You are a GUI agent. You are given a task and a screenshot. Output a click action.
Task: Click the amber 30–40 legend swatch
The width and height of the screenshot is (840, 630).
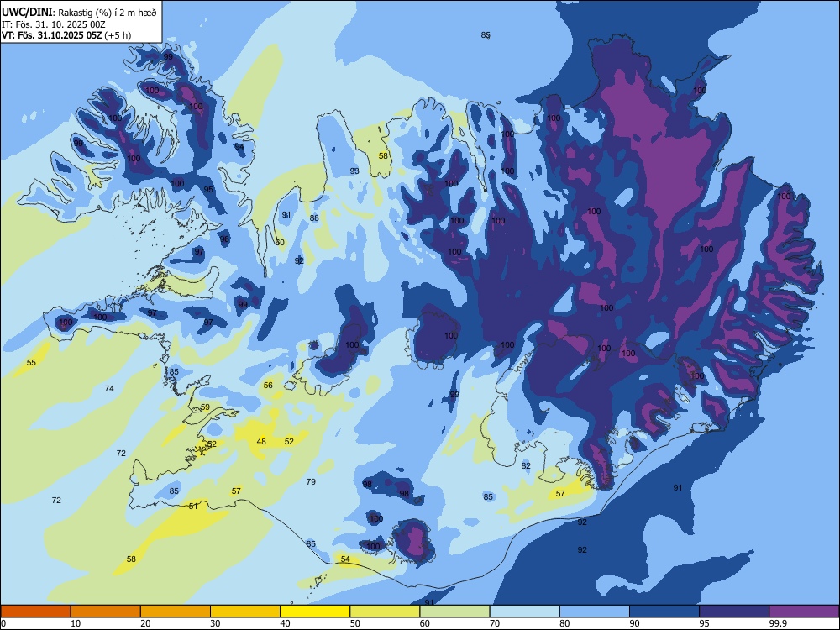245,612
